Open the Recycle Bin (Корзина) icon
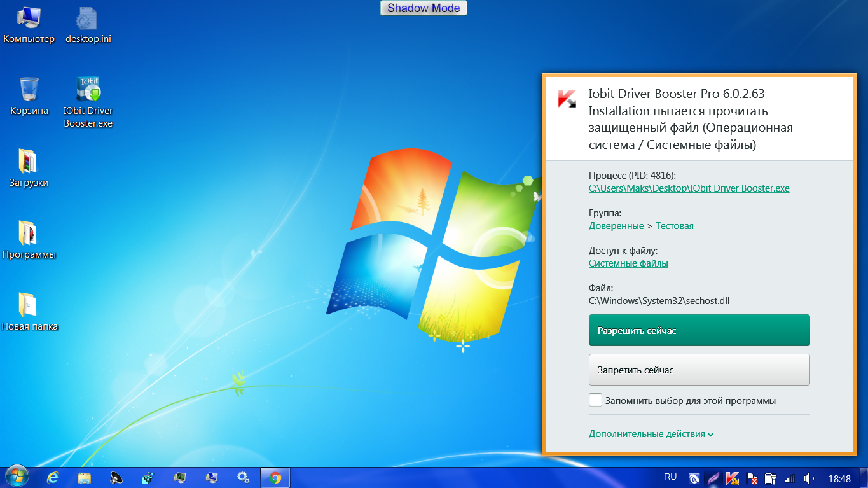The height and width of the screenshot is (488, 868). click(x=29, y=90)
